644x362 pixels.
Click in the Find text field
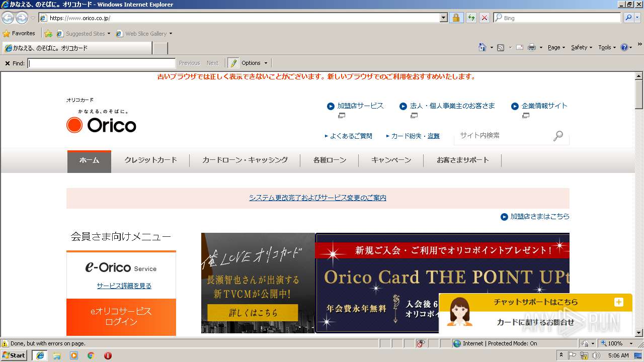[102, 63]
